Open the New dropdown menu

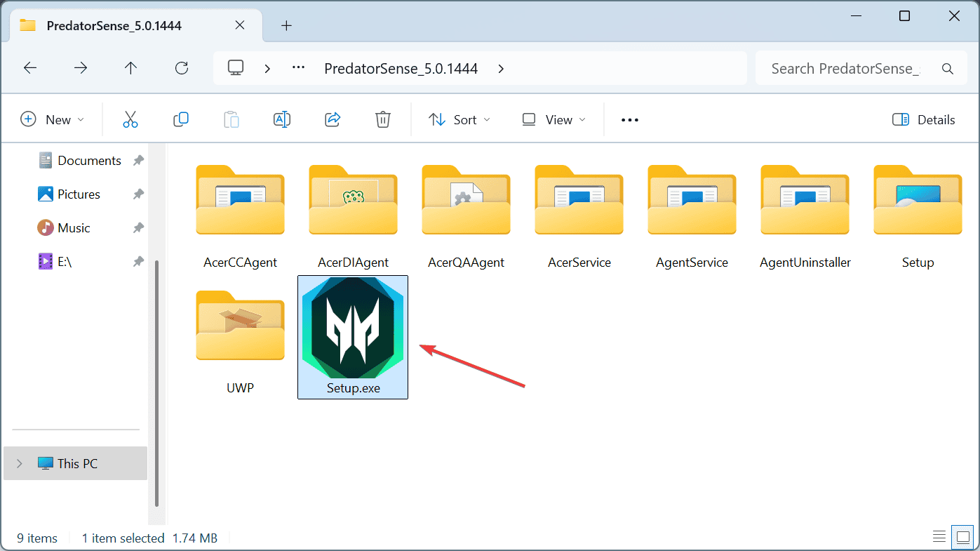(x=53, y=119)
